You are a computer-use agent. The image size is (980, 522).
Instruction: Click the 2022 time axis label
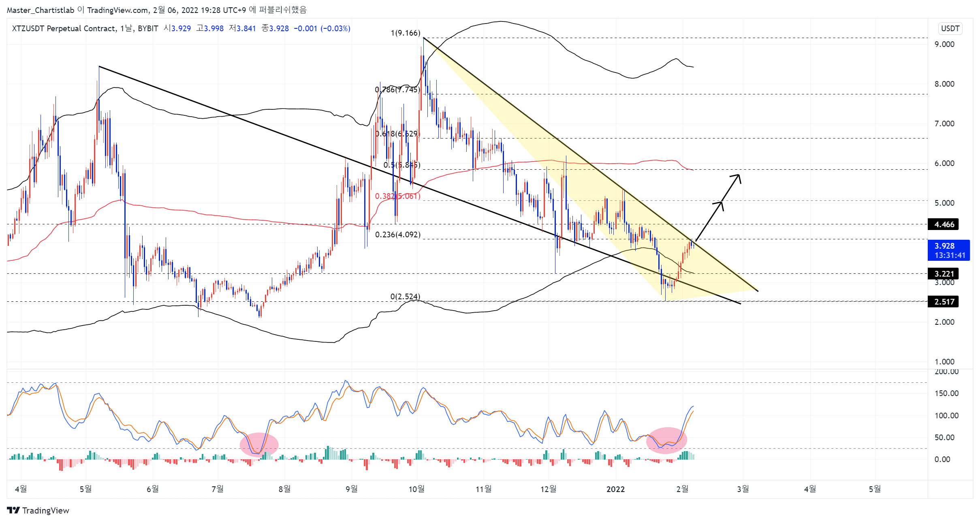[615, 489]
